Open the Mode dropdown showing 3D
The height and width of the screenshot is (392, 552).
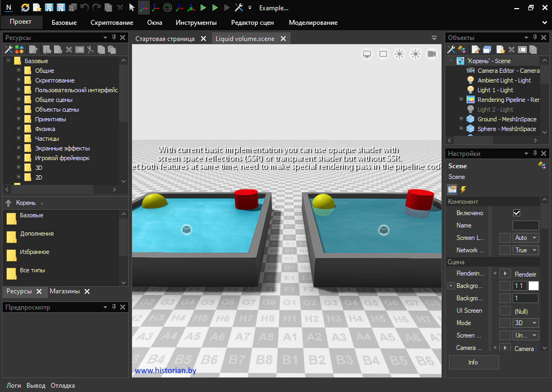526,323
